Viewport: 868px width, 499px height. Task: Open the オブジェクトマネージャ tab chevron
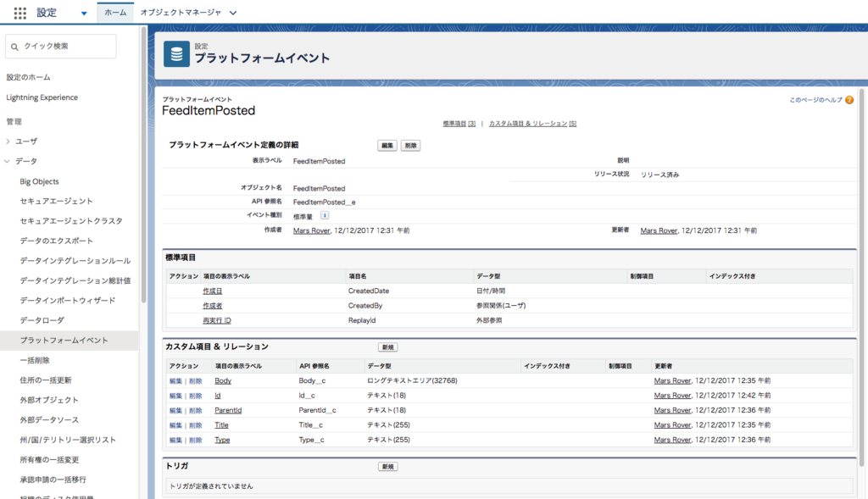(x=233, y=13)
